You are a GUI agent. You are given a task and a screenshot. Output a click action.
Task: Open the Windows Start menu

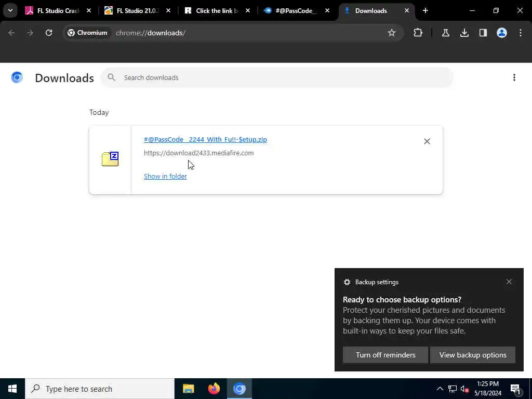point(12,389)
